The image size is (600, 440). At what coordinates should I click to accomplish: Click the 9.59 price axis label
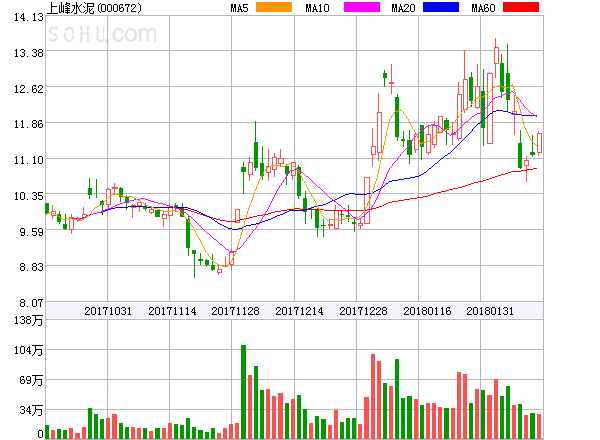pos(31,232)
